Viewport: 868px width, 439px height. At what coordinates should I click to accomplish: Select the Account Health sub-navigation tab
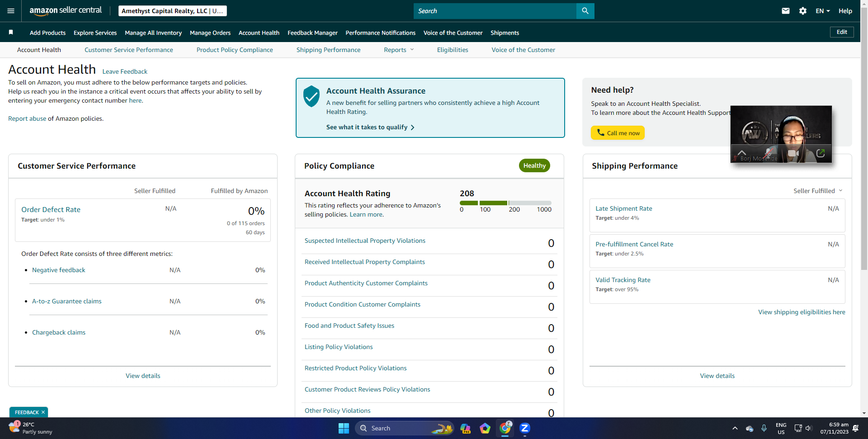[39, 50]
